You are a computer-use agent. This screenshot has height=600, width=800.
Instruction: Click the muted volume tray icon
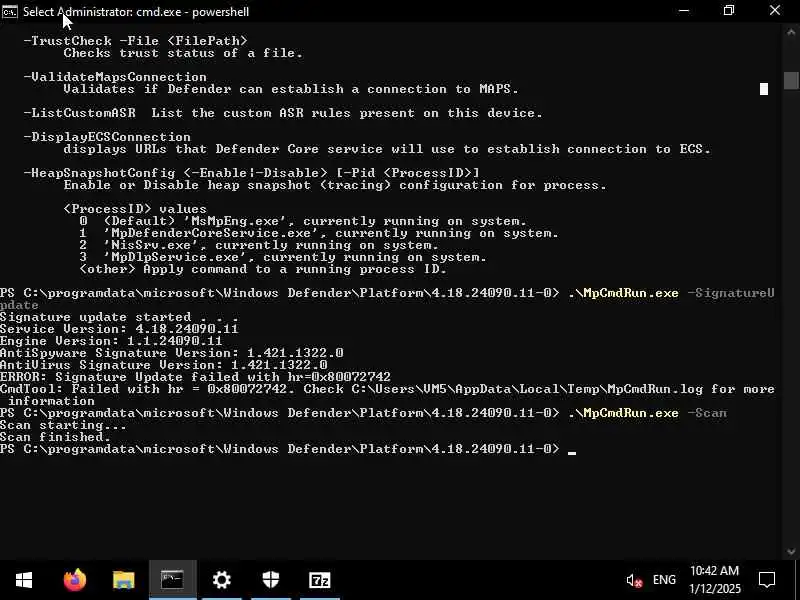tap(634, 580)
